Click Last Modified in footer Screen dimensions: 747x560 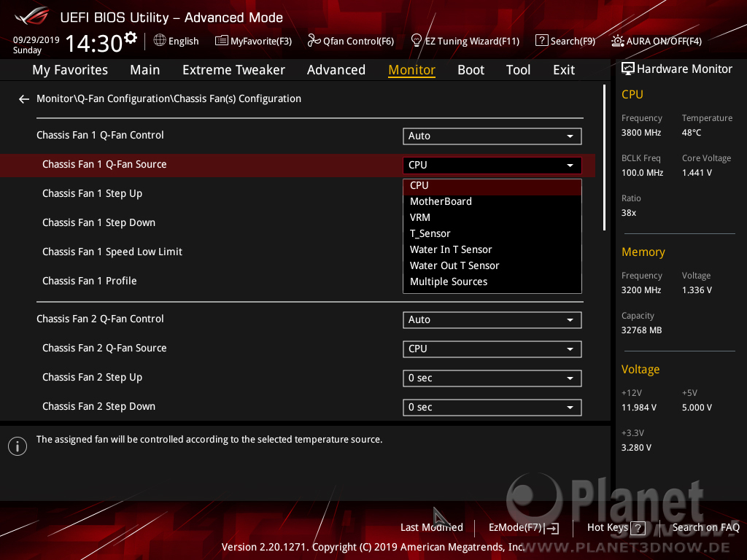pos(432,528)
